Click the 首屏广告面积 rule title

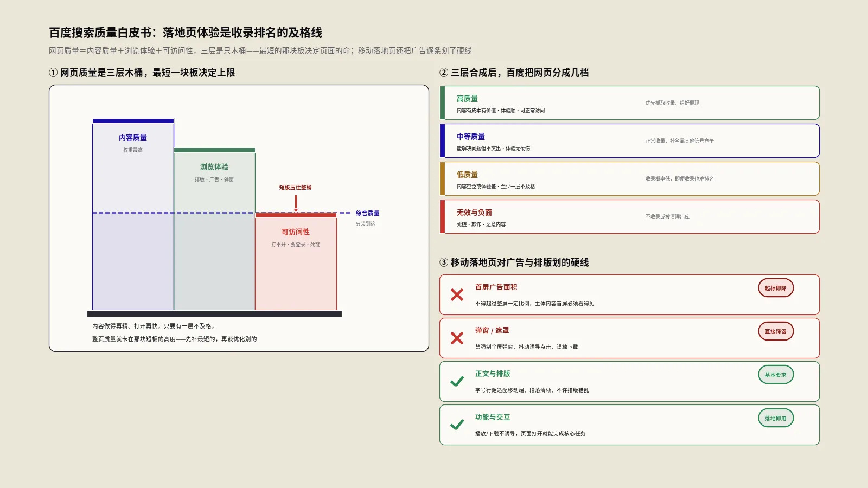[496, 287]
